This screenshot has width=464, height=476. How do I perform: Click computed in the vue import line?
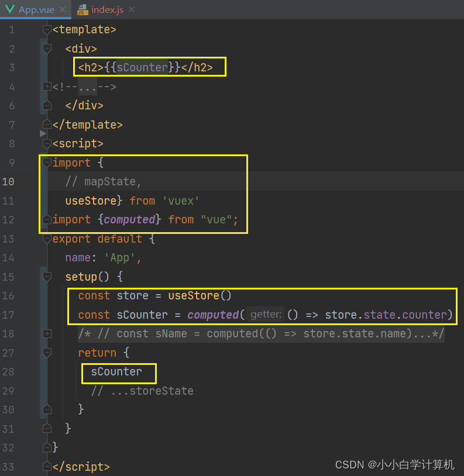tap(129, 219)
